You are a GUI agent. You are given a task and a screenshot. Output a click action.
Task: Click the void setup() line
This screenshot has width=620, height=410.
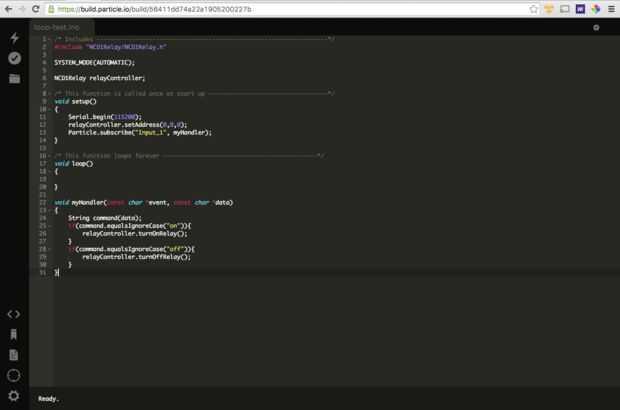coord(76,101)
